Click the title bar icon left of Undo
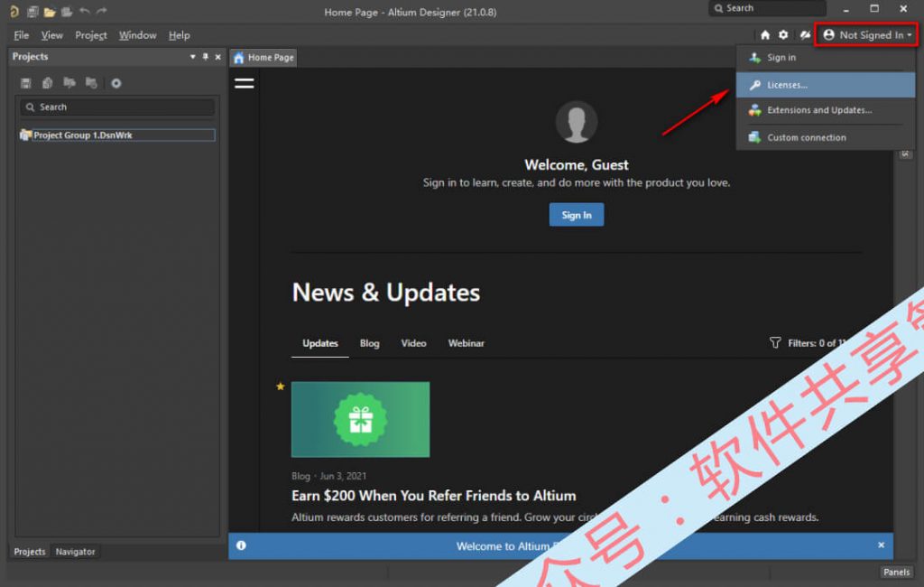The width and height of the screenshot is (924, 587). pos(67,12)
